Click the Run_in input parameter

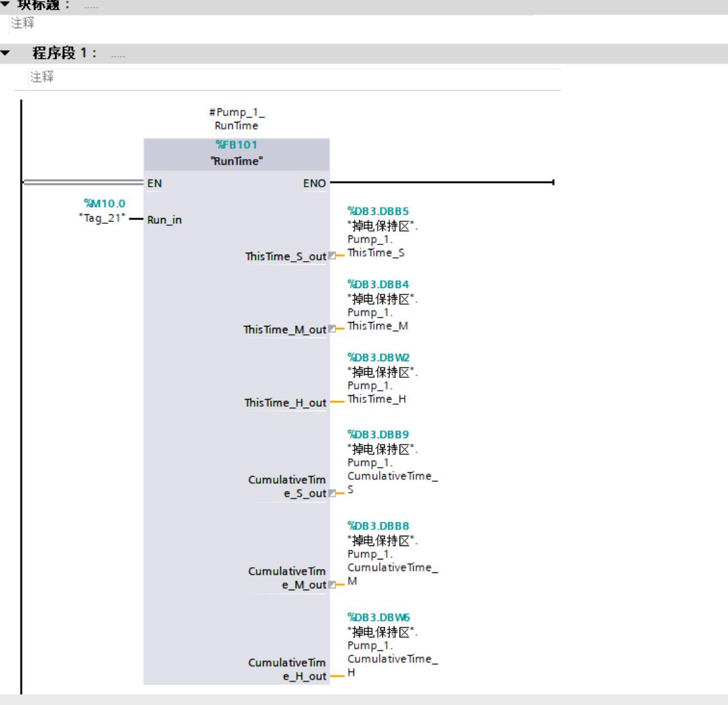click(165, 220)
